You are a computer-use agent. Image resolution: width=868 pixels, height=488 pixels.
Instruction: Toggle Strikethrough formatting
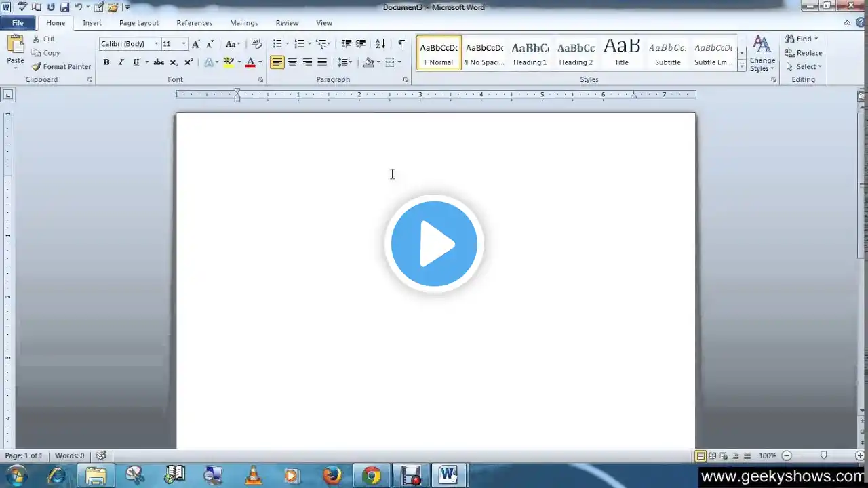[159, 62]
